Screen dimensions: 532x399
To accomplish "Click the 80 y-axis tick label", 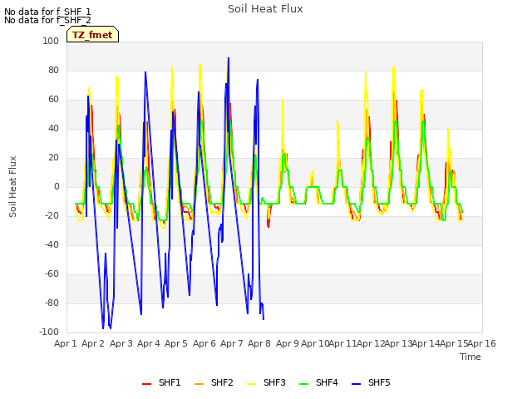I will tap(53, 70).
